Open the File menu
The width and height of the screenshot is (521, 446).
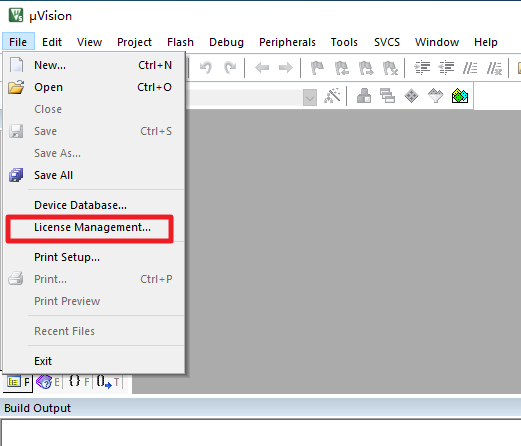[x=18, y=42]
